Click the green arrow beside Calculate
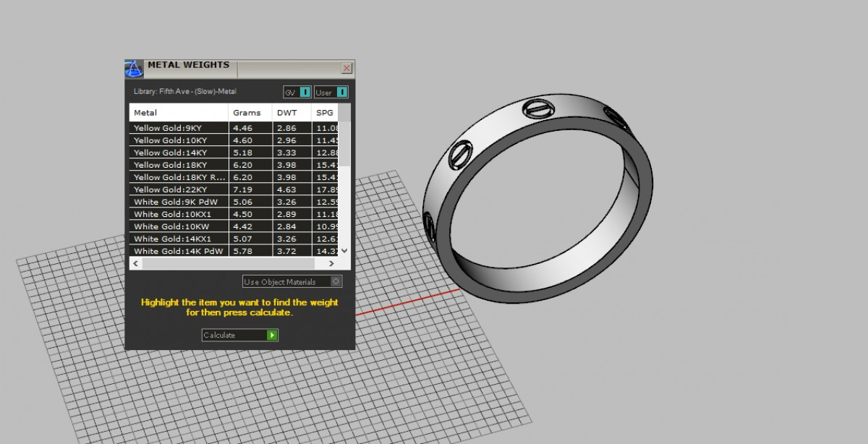This screenshot has height=444, width=868. [272, 335]
